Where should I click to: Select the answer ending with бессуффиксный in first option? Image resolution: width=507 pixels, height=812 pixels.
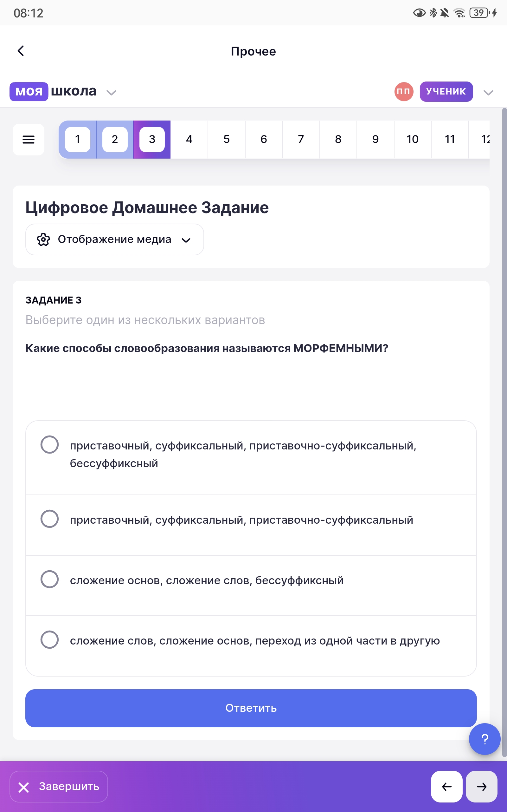point(50,445)
